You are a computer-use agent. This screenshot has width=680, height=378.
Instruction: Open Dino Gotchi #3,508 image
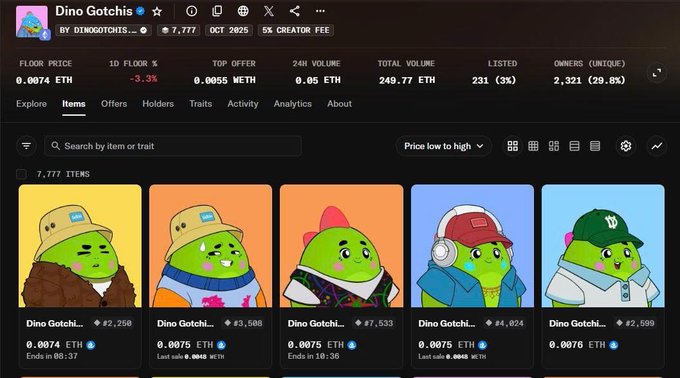(x=211, y=246)
